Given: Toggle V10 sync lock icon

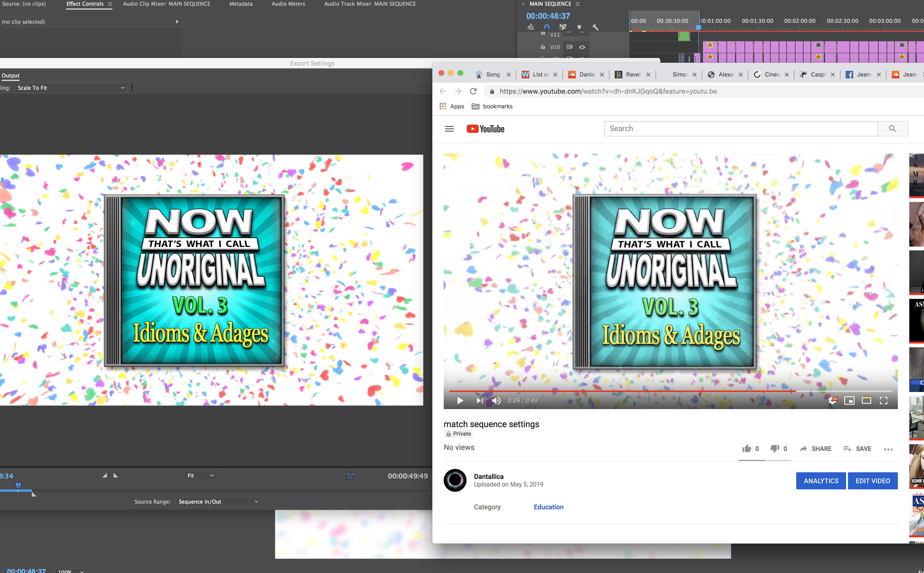Looking at the screenshot, I should [x=569, y=47].
